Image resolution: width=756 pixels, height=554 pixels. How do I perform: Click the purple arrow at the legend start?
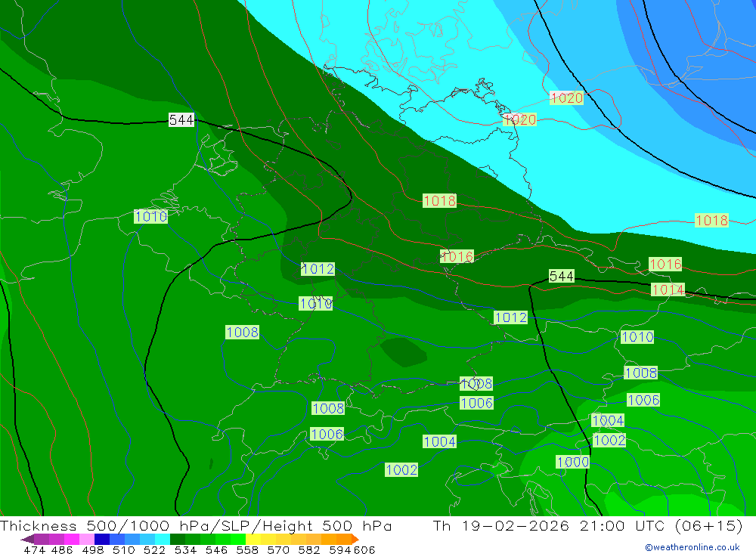(27, 539)
